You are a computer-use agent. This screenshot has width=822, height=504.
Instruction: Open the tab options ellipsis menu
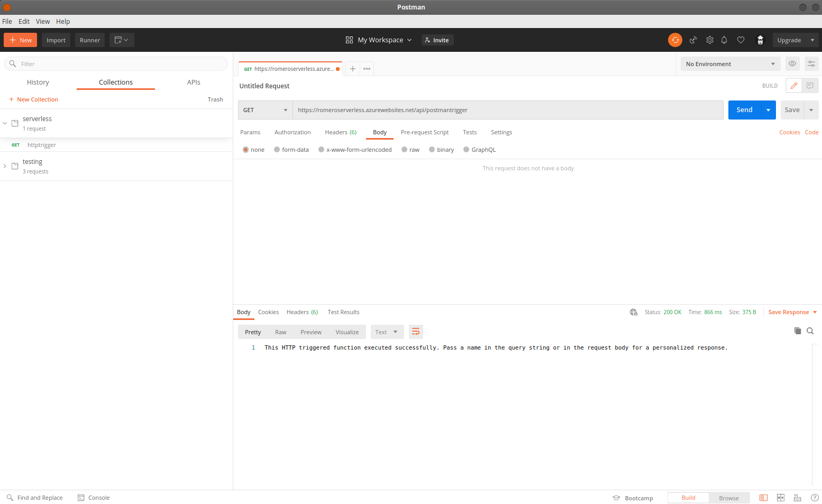[x=367, y=69]
